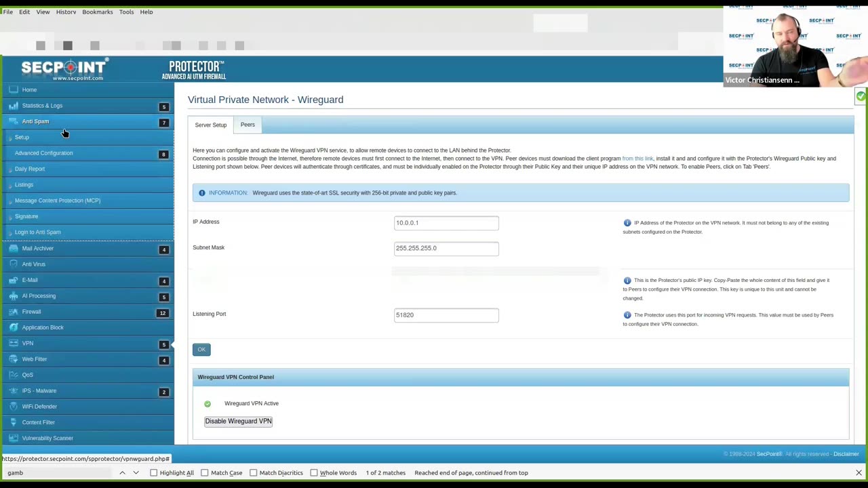Toggle the Match Case checkbox

[205, 472]
